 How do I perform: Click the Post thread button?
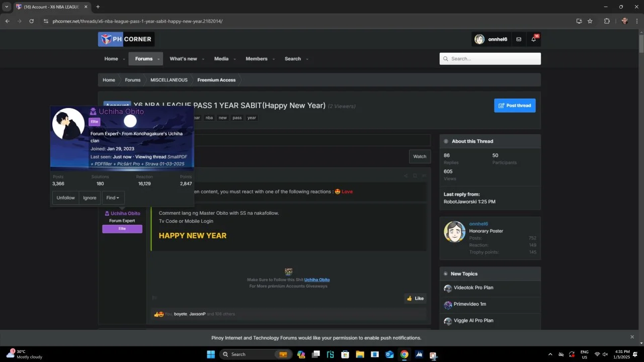[515, 106]
